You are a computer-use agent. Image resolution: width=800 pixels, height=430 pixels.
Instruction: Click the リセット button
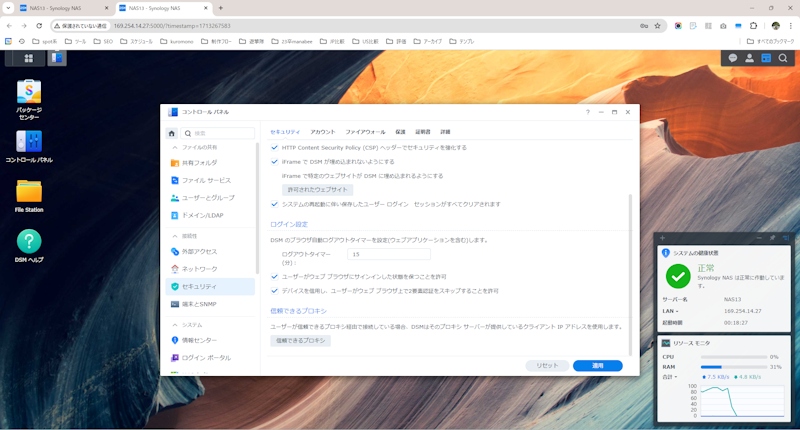547,366
